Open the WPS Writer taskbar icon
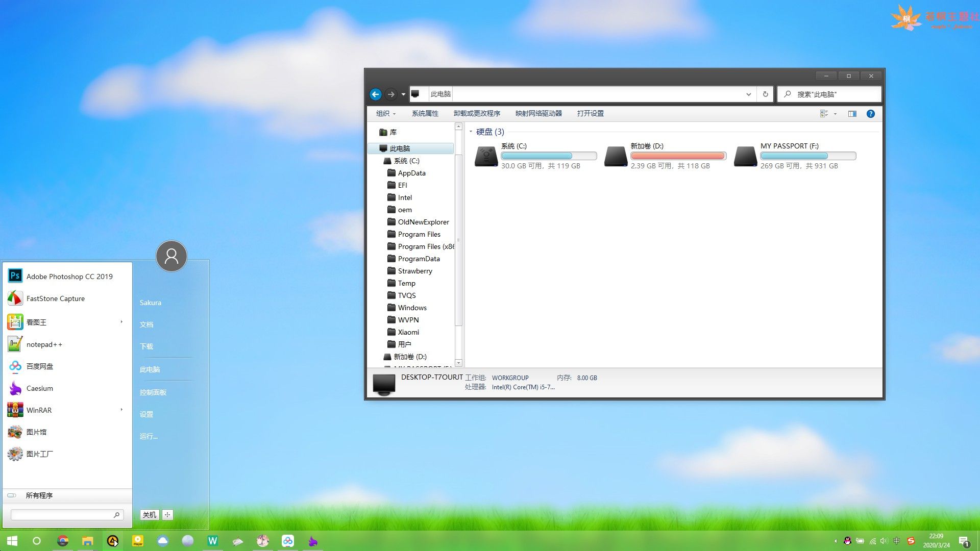The height and width of the screenshot is (551, 980). click(x=213, y=541)
